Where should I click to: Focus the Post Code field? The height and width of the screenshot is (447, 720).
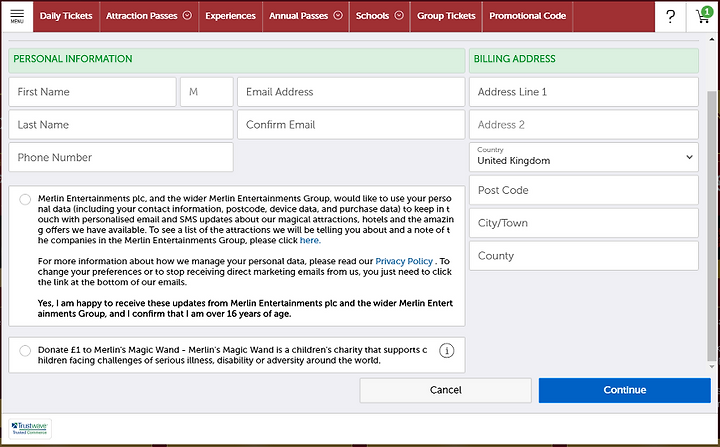click(584, 190)
